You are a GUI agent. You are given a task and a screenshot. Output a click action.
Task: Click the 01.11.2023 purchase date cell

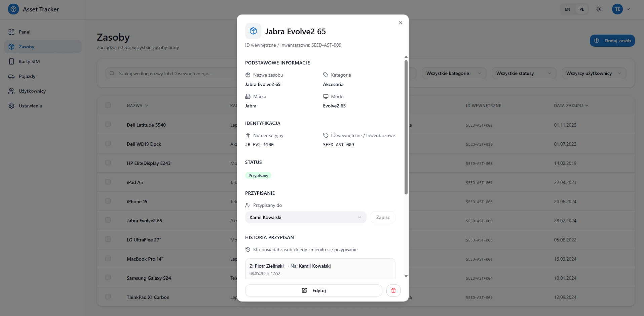(x=565, y=125)
